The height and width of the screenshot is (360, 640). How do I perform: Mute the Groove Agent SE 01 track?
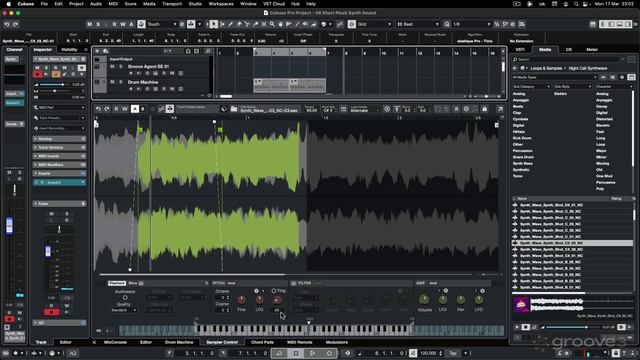pyautogui.click(x=112, y=67)
